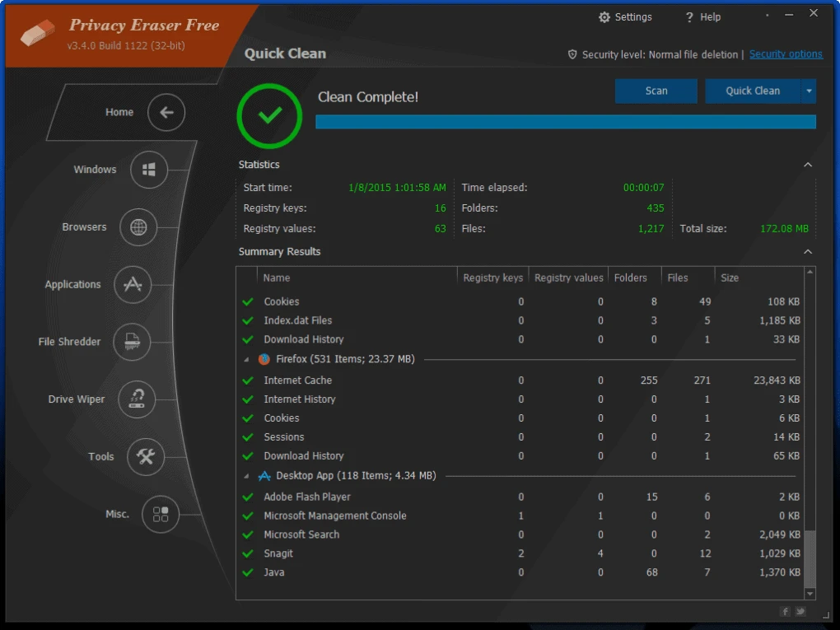Open Help text label
The width and height of the screenshot is (840, 630).
click(711, 17)
